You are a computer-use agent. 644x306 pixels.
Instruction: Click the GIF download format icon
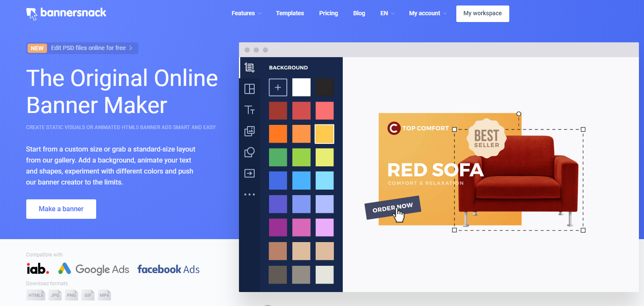[x=88, y=295]
